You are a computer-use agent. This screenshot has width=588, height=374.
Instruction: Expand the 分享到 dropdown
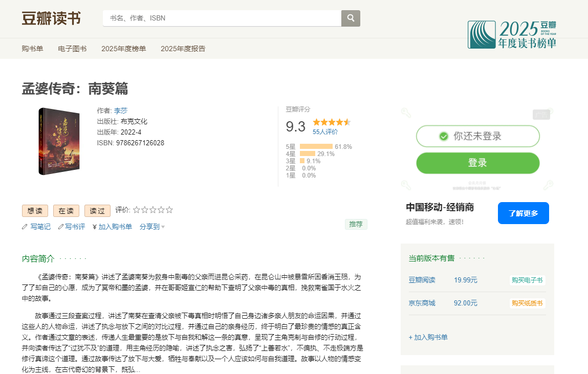coord(152,227)
